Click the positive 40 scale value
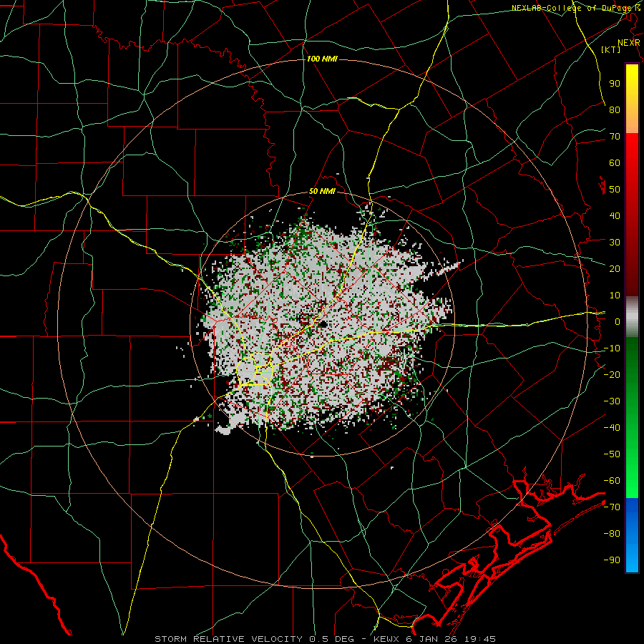The width and height of the screenshot is (644, 644). point(615,215)
